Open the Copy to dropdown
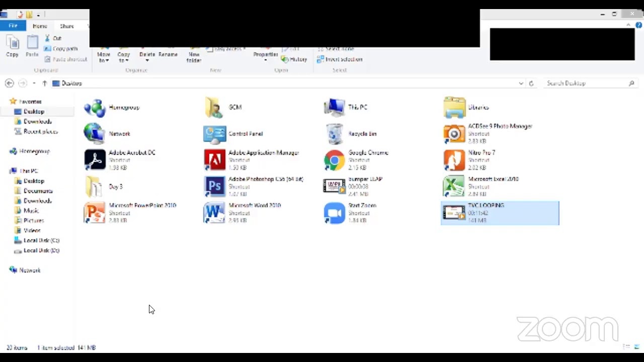This screenshot has height=362, width=644. [x=123, y=57]
